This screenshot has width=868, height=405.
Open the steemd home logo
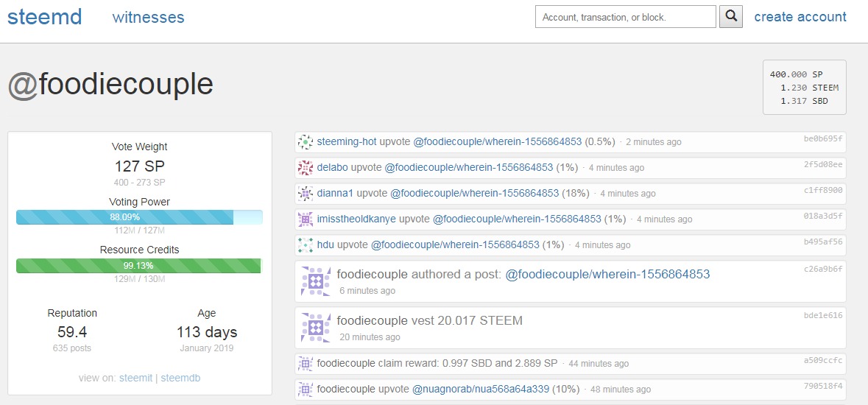tap(44, 17)
